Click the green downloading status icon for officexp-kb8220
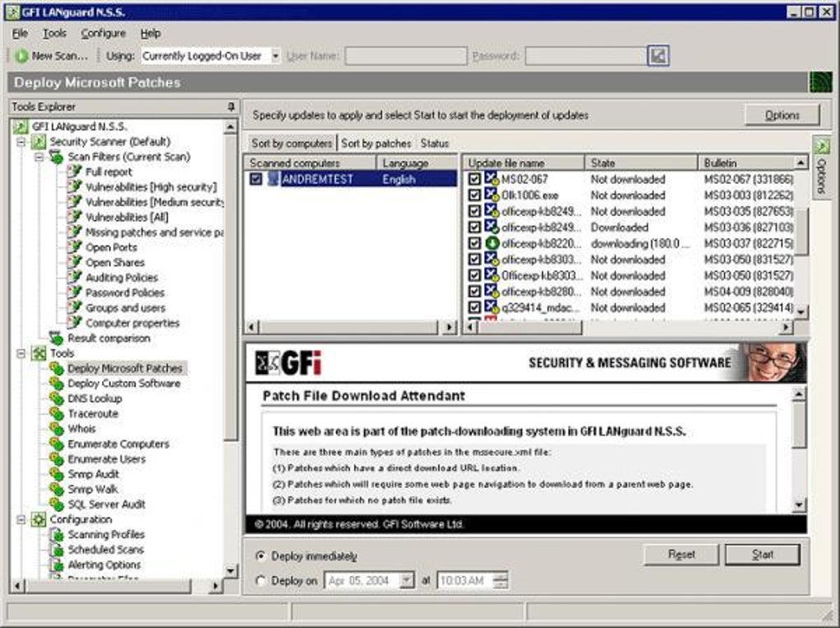Image resolution: width=840 pixels, height=628 pixels. coord(492,243)
